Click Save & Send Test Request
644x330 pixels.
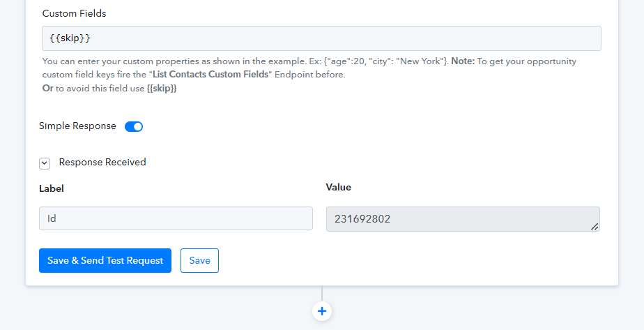(x=105, y=260)
